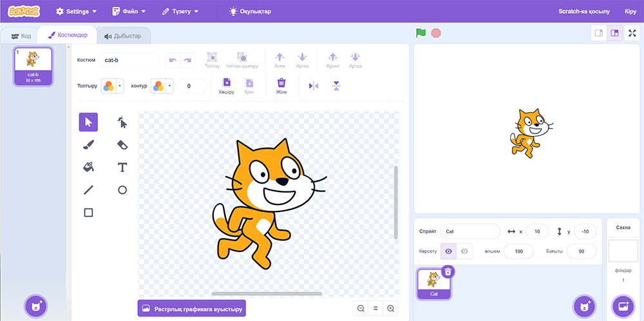Image resolution: width=644 pixels, height=321 pixels.
Task: Click the Scratch logo
Action: [x=24, y=12]
